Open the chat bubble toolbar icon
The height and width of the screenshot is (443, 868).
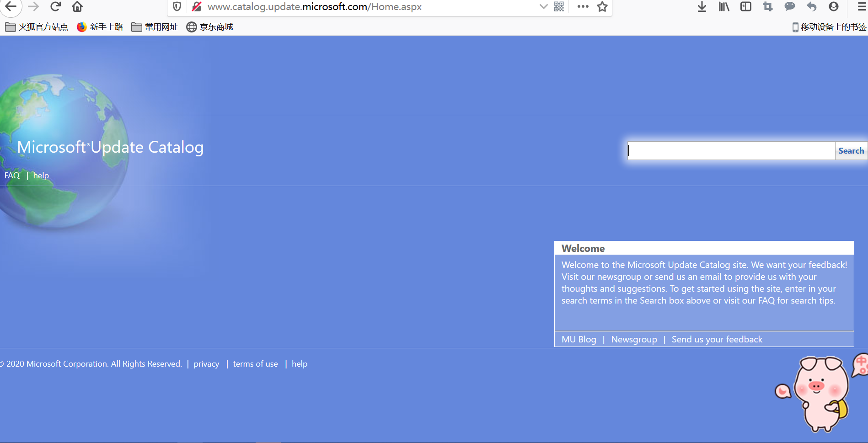790,6
